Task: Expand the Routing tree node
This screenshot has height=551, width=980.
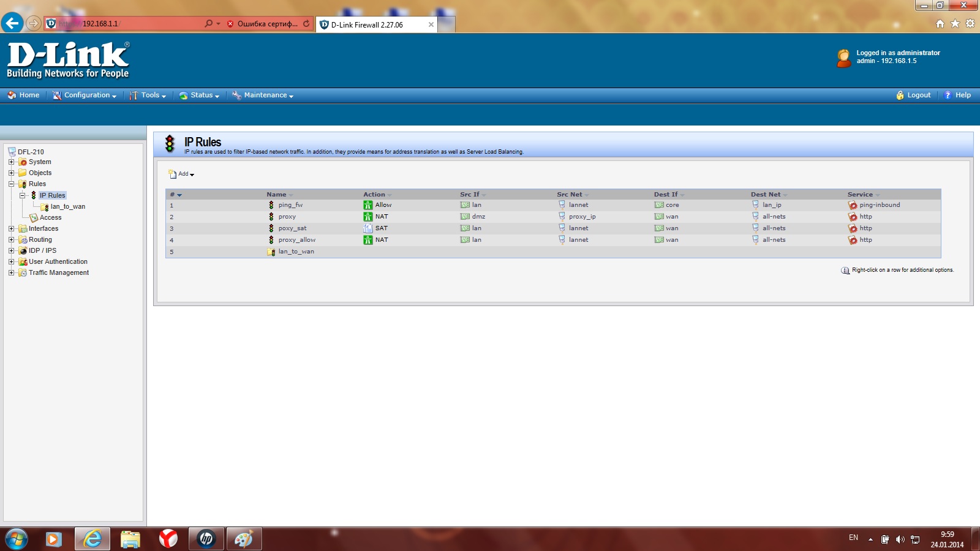Action: 11,240
